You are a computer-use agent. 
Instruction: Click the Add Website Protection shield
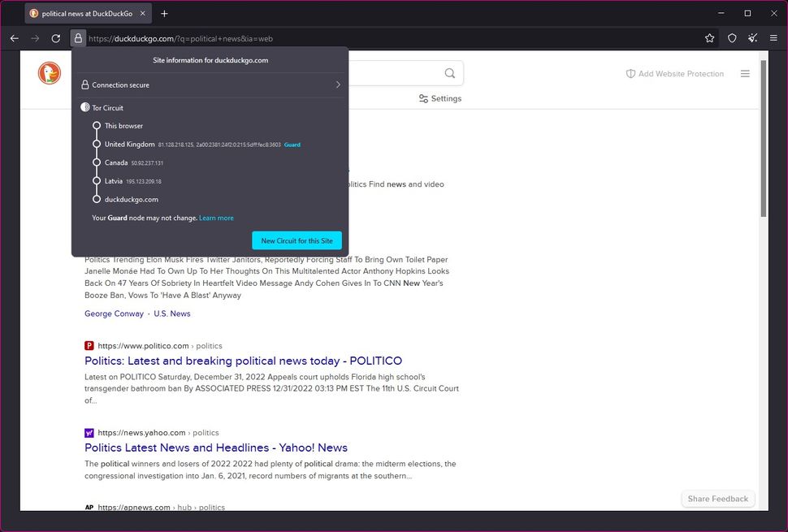[674, 73]
